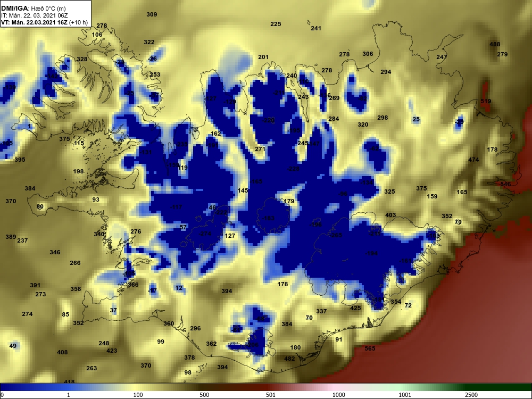Select the 325 map value
Viewport: 532px width, 399px height.
tap(389, 192)
